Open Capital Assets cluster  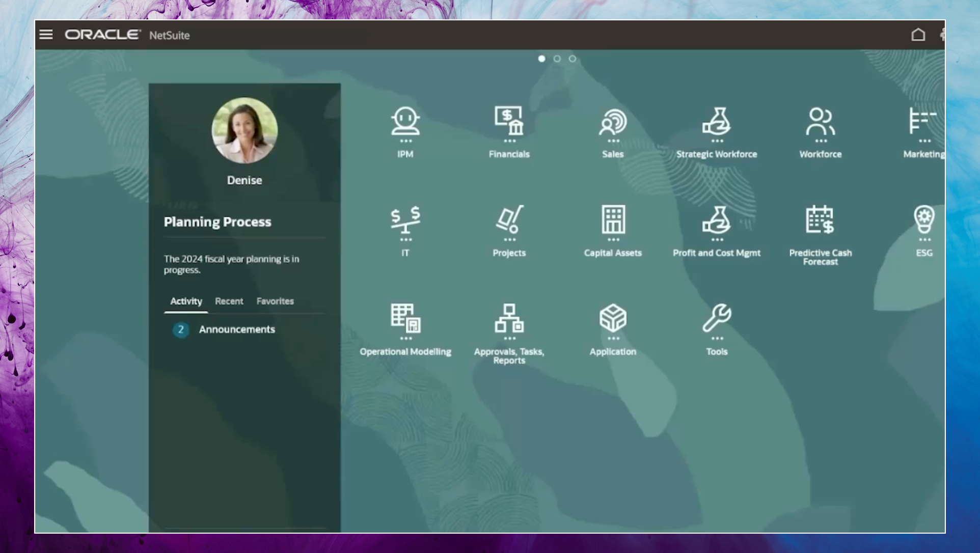pyautogui.click(x=613, y=220)
